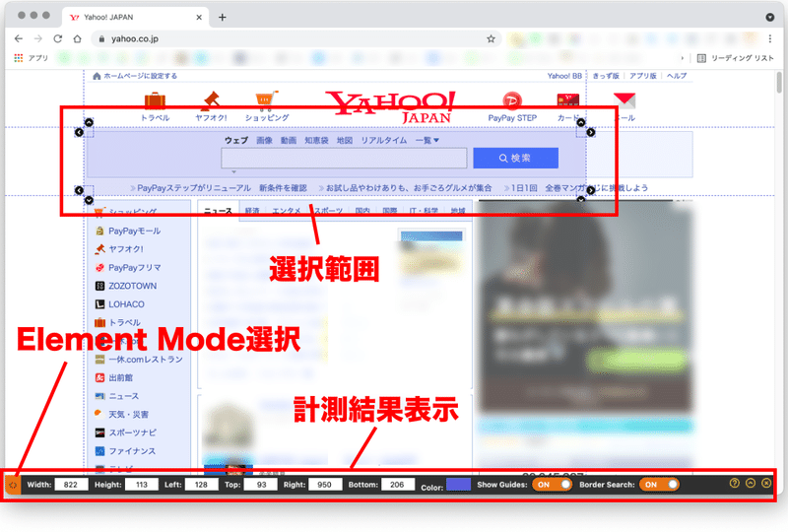Select the 知恵袋 search tab

pos(316,140)
